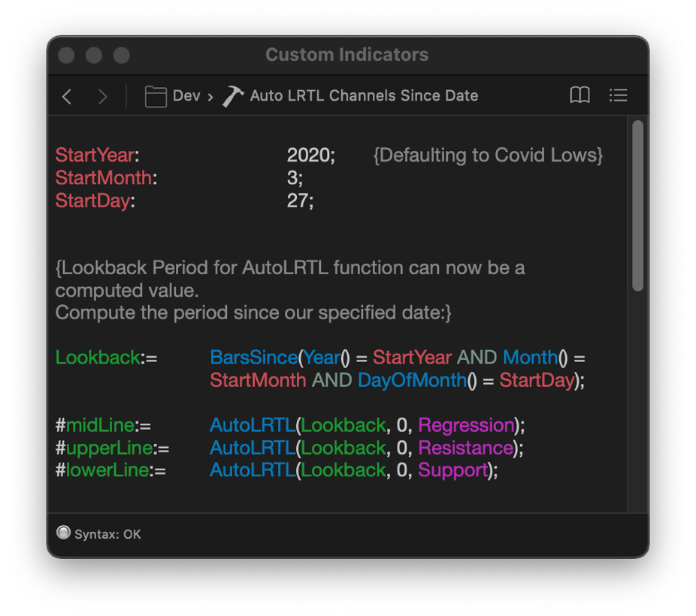696x616 pixels.
Task: Expand the chevron after Dev breadcrumb
Action: click(x=210, y=96)
